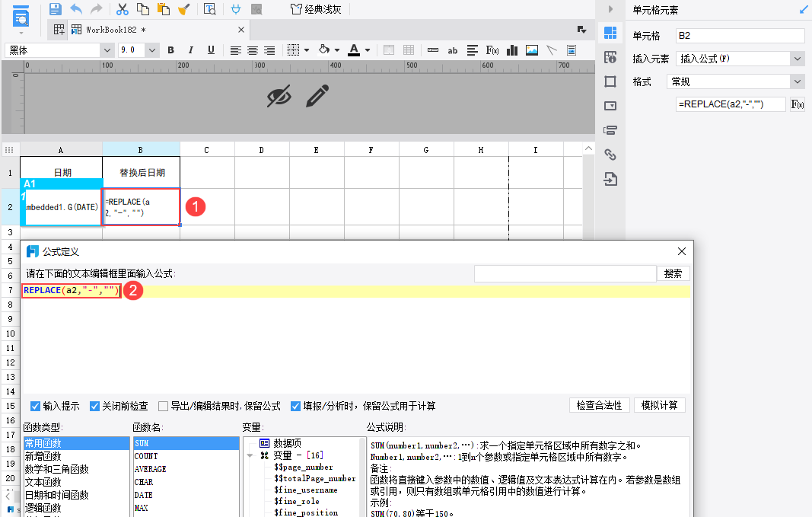Insert a chart using bar chart icon
The image size is (812, 517).
(512, 50)
